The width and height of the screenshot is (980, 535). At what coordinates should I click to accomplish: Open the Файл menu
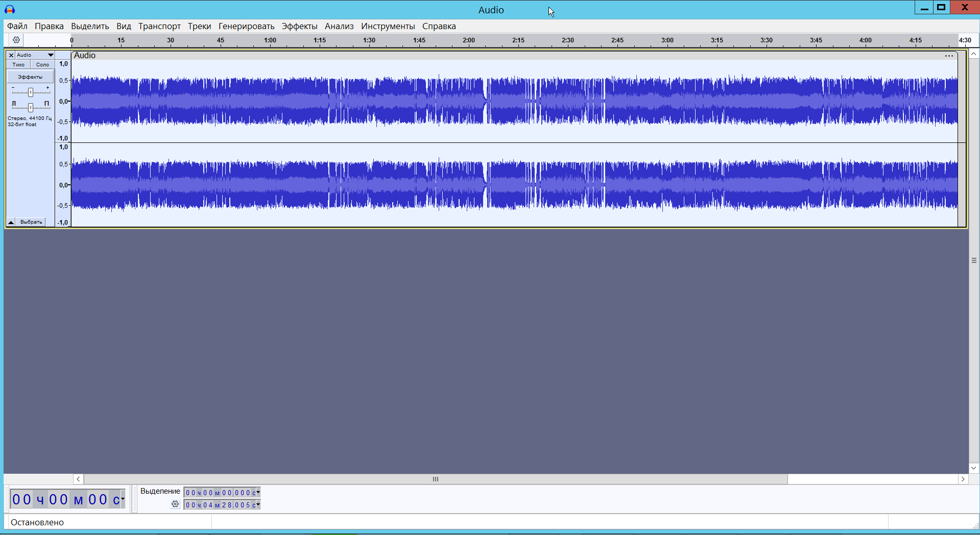coord(17,26)
